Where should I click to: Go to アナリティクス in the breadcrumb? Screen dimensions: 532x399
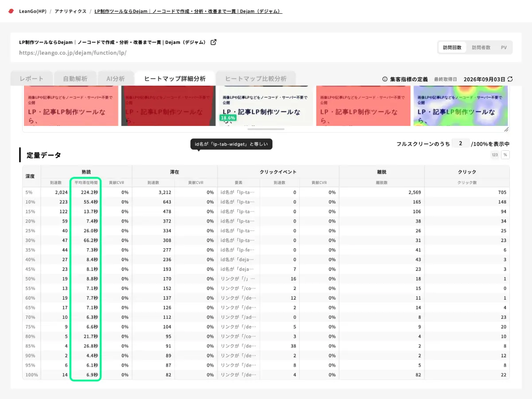point(70,11)
